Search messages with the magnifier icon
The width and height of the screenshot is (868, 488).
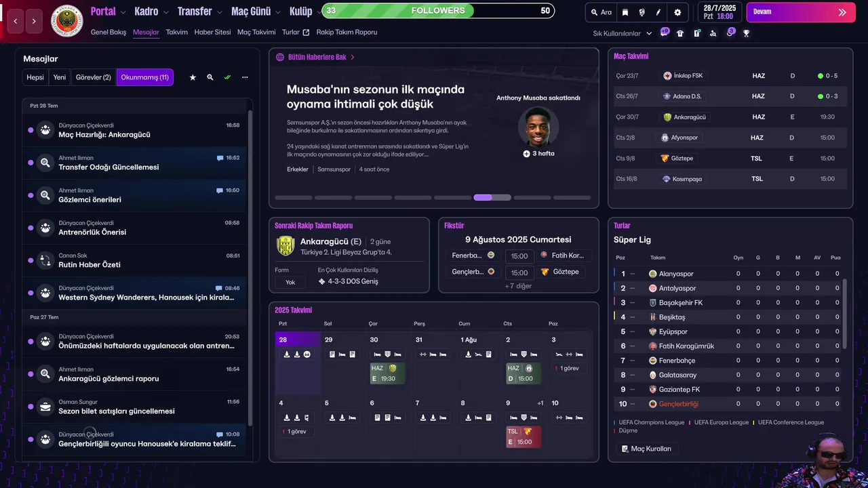[210, 77]
